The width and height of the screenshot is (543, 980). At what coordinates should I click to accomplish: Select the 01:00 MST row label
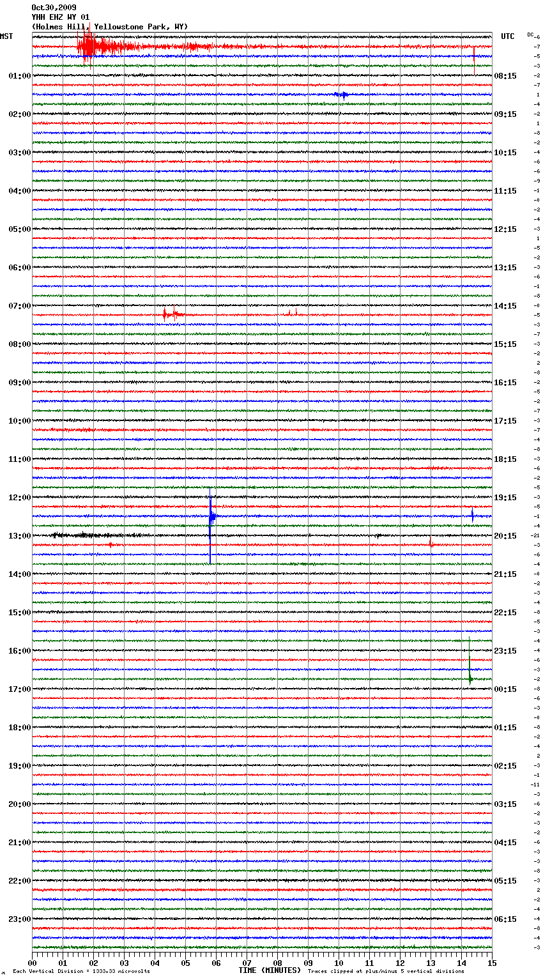[19, 76]
